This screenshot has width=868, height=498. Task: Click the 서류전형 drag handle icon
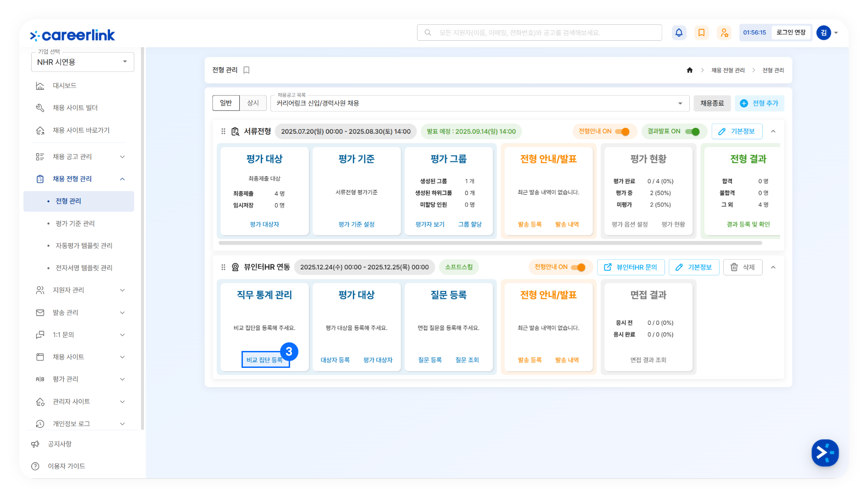tap(223, 131)
